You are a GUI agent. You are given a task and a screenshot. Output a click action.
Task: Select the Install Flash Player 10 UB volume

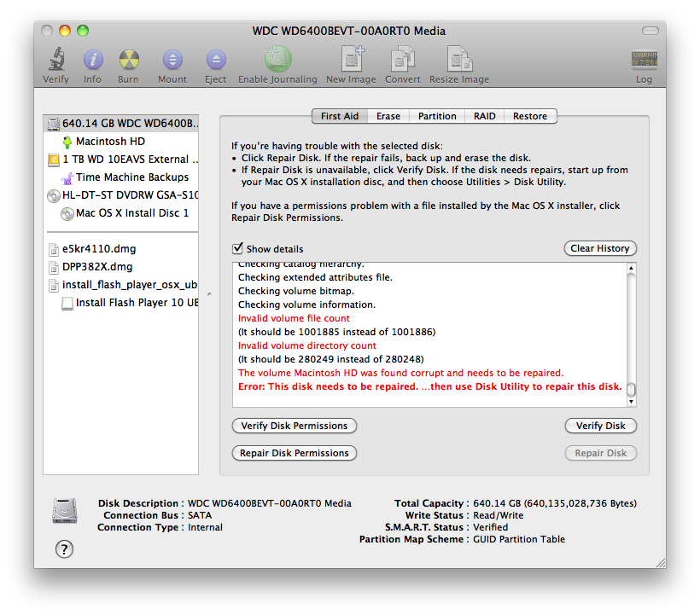pos(121,302)
